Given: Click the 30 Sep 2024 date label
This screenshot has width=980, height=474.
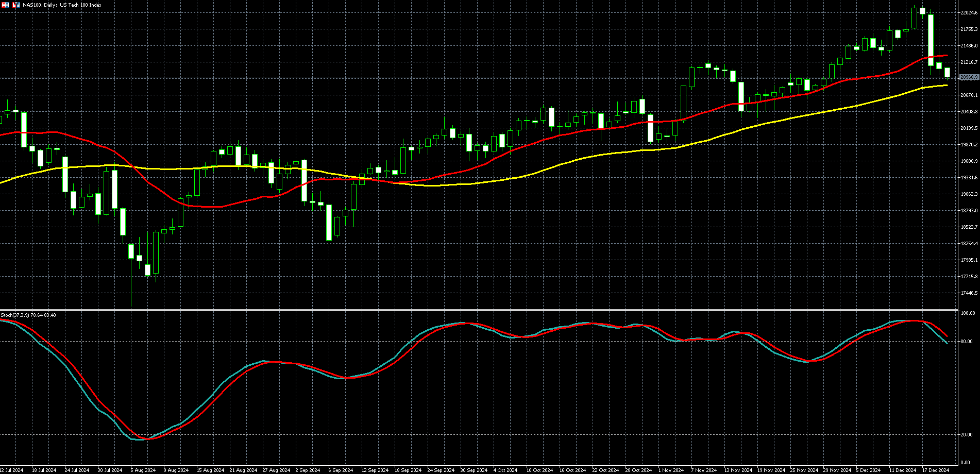Looking at the screenshot, I should pyautogui.click(x=474, y=470).
